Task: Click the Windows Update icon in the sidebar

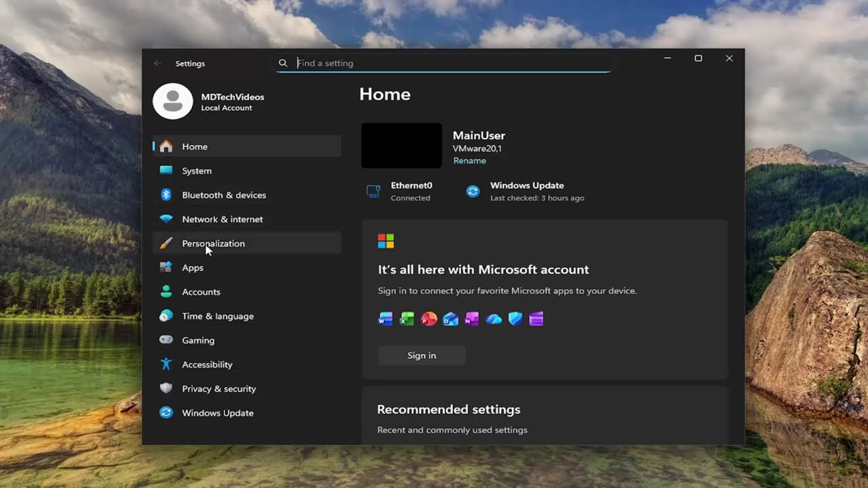Action: [166, 413]
